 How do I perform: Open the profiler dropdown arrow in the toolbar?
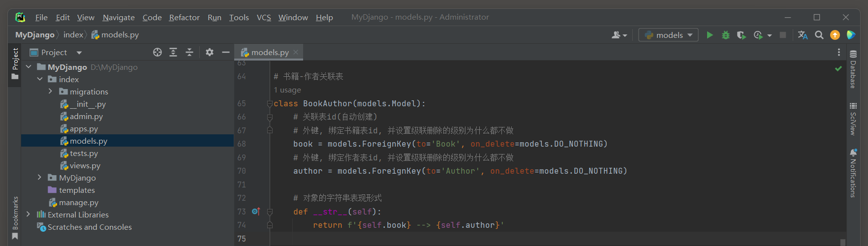[770, 35]
